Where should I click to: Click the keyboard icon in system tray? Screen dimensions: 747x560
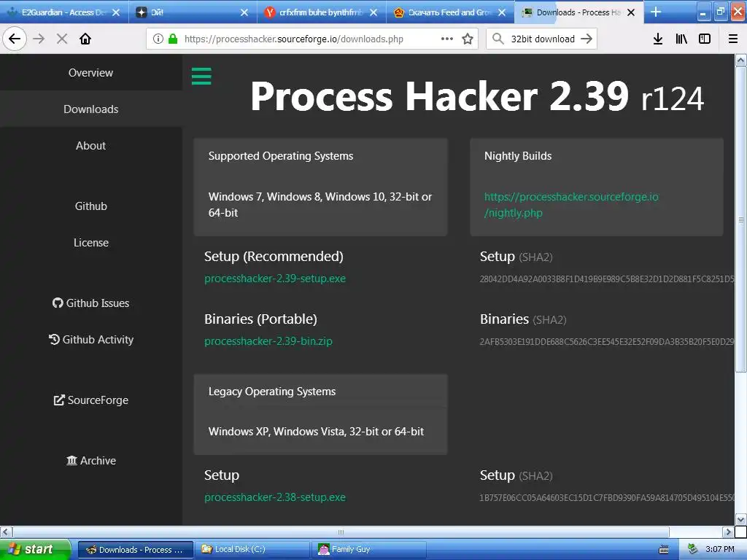(663, 550)
